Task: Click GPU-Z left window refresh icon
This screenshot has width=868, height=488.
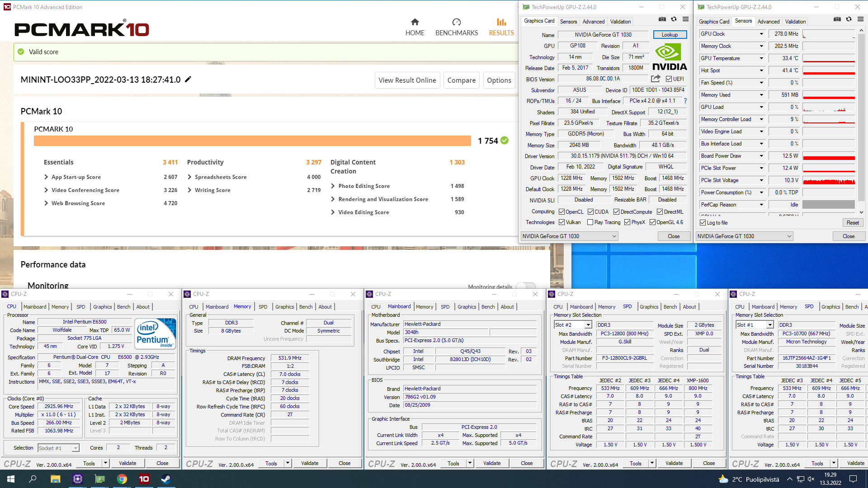Action: point(674,19)
